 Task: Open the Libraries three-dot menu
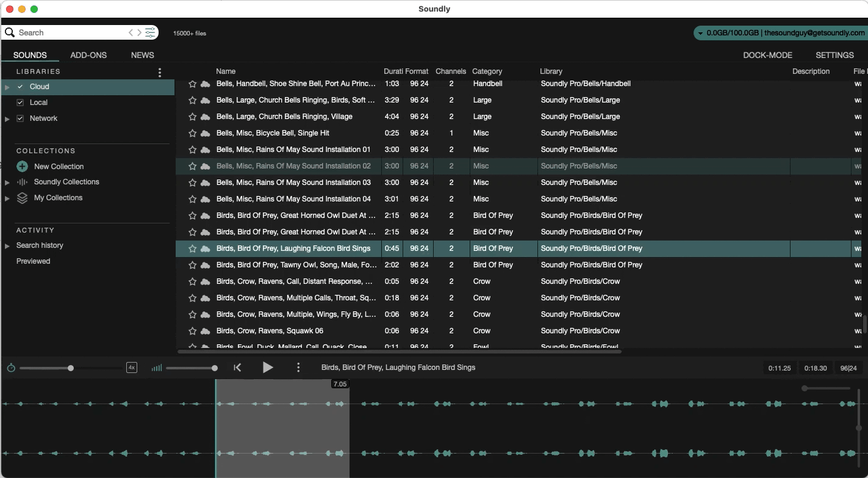click(x=160, y=73)
